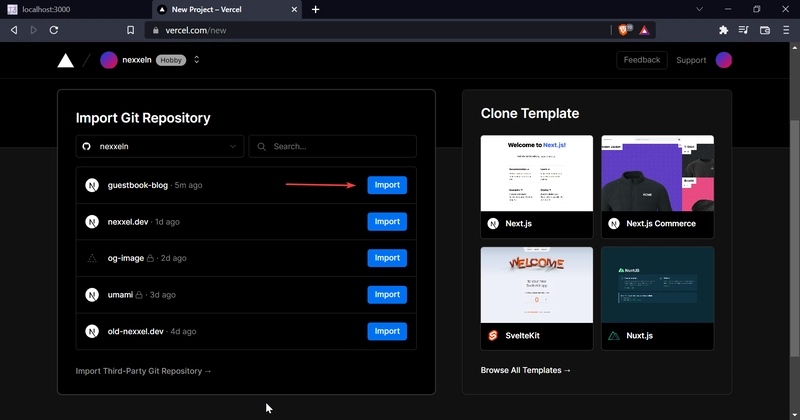This screenshot has height=420, width=800.
Task: Click the magnifier icon in the search box
Action: 262,146
